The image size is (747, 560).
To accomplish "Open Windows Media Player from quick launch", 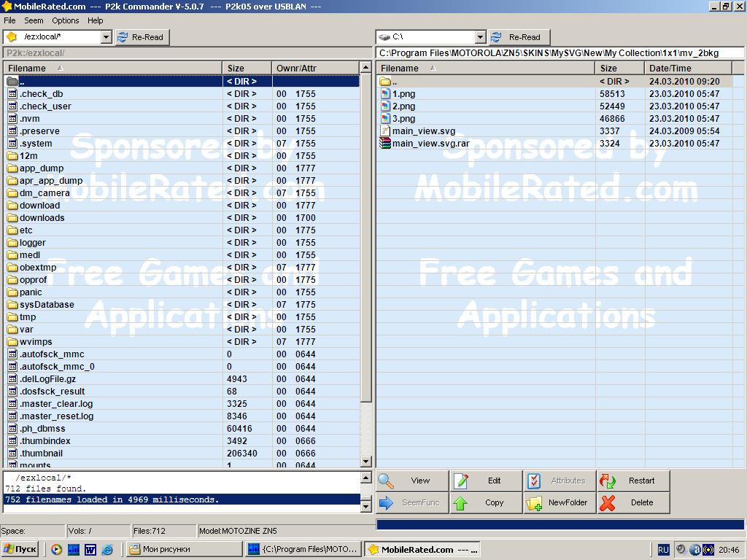I will point(56,550).
